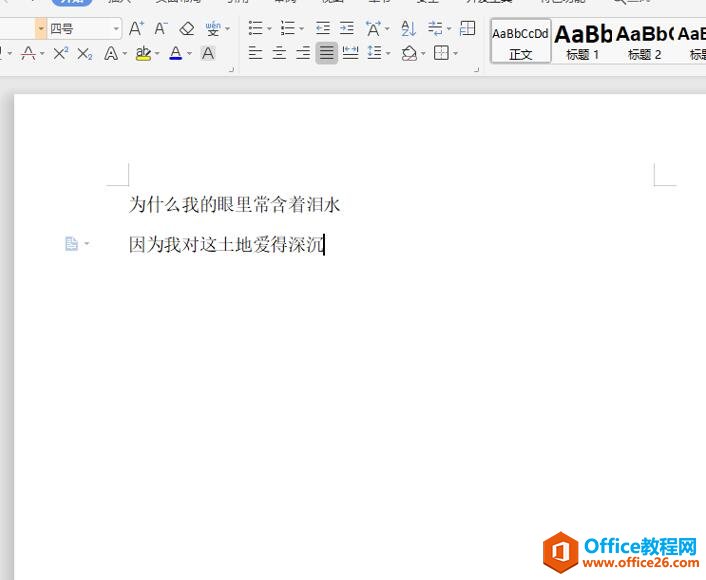Open the font size 四号 dropdown

tap(116, 29)
